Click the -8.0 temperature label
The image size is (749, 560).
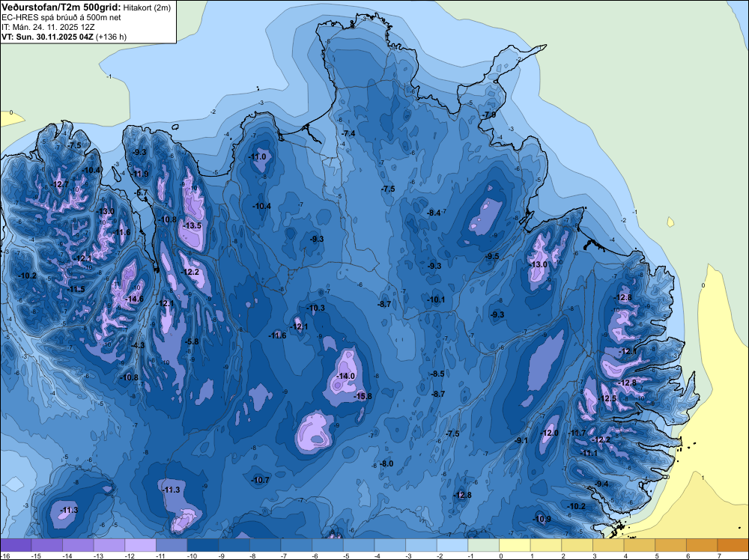tap(386, 463)
